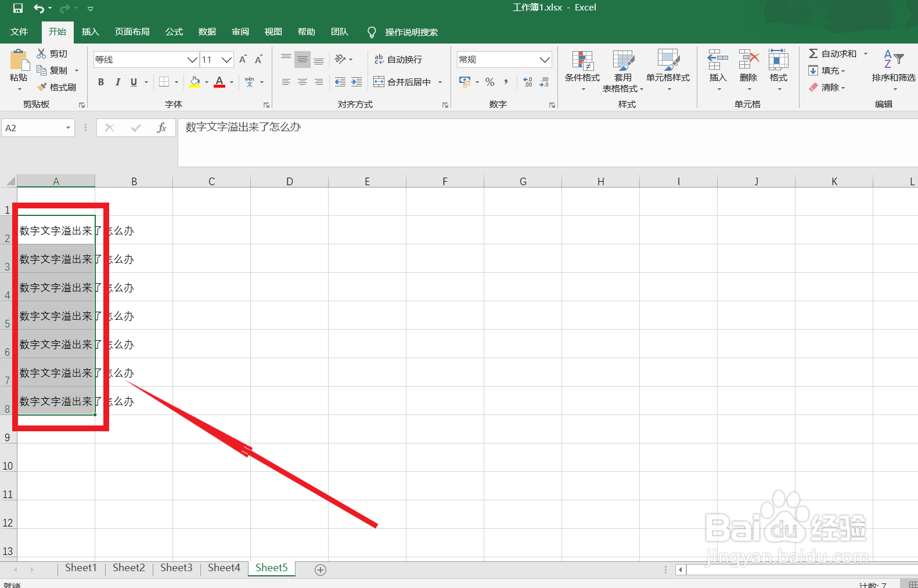Expand the number format dropdown (常规)
This screenshot has height=588, width=918.
(545, 59)
